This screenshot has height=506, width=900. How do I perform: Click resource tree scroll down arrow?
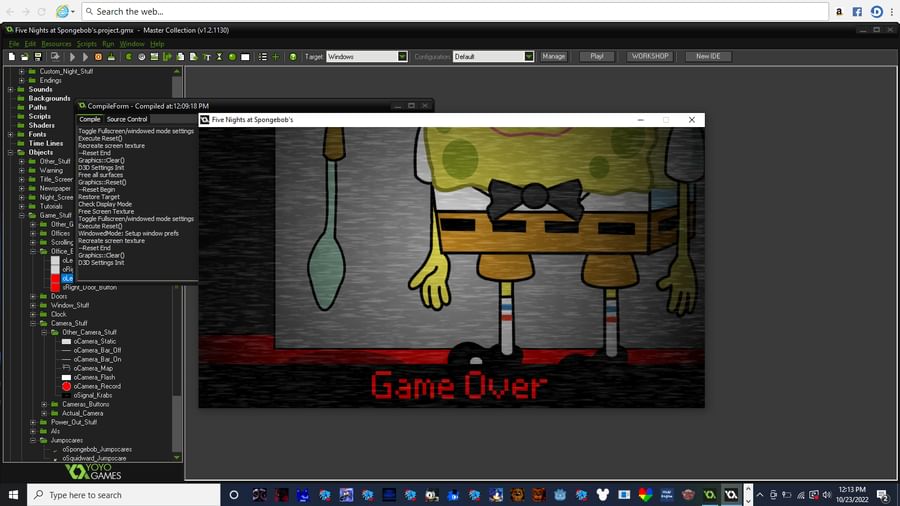pyautogui.click(x=177, y=457)
